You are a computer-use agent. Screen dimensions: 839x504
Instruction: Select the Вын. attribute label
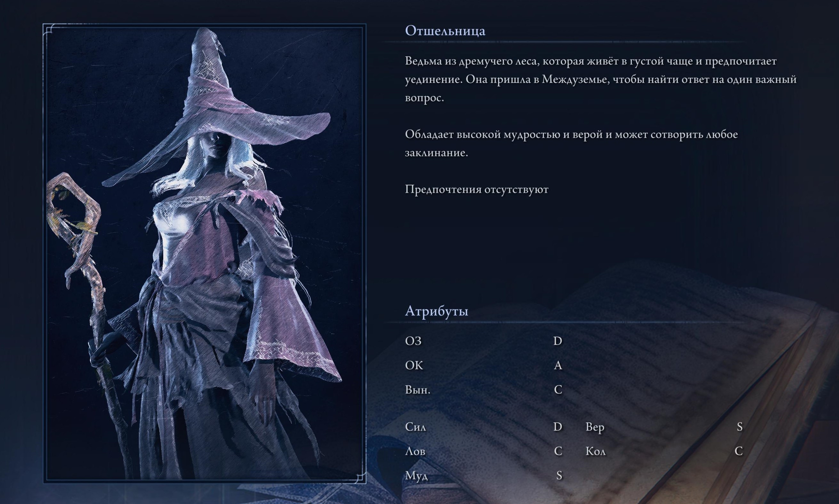(417, 390)
